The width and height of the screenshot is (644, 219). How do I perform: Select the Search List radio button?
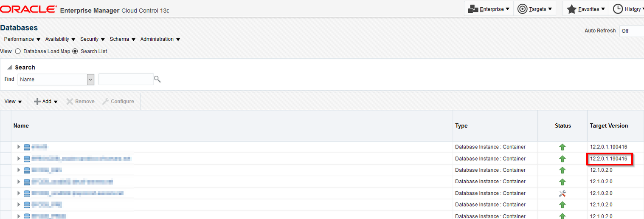[75, 51]
